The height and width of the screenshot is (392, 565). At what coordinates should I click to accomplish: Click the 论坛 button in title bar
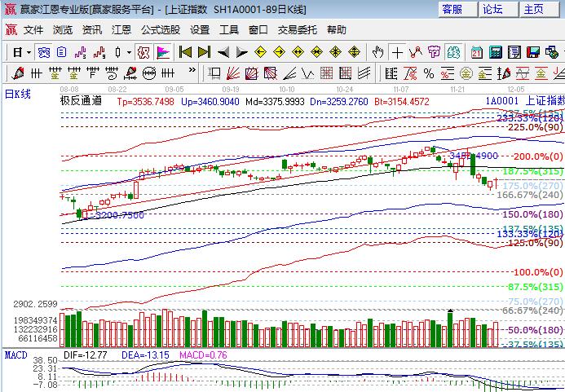pos(492,9)
